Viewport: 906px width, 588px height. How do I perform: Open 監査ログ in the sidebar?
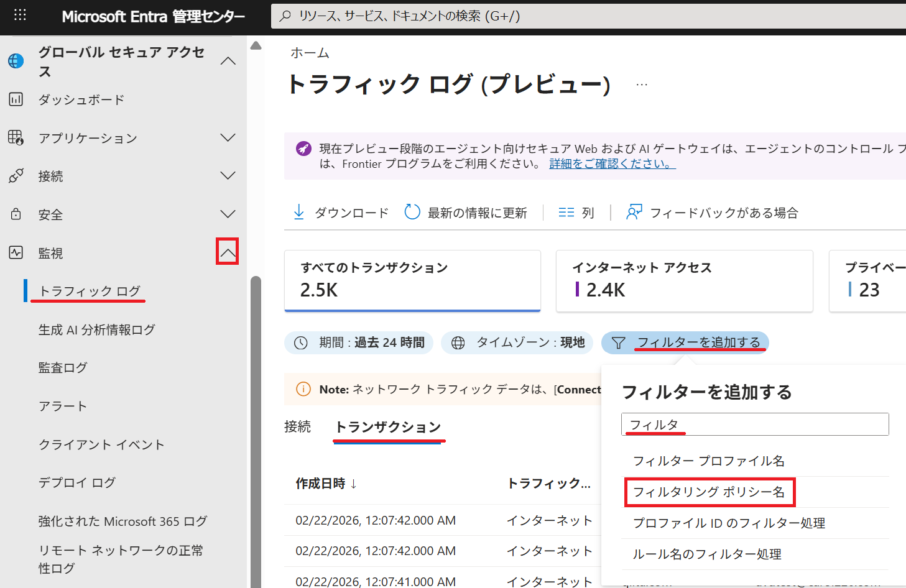(x=63, y=367)
